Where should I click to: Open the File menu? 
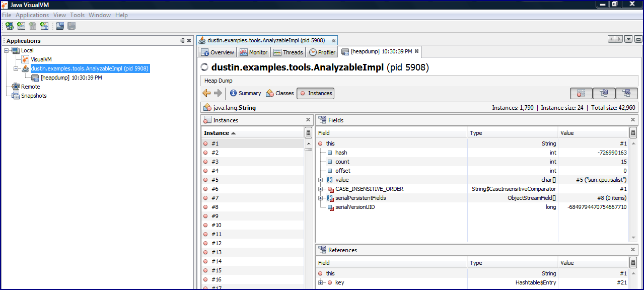[x=7, y=15]
